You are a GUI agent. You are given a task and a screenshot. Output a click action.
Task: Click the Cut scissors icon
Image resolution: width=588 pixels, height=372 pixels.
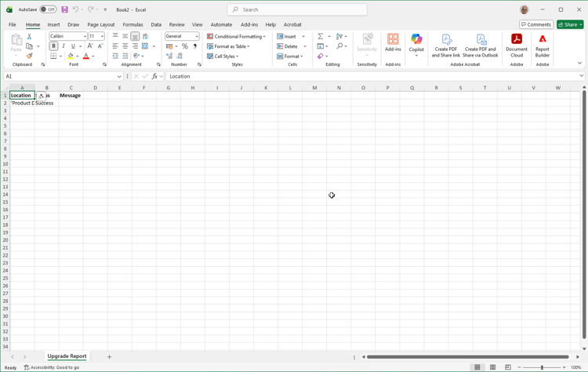pos(29,36)
